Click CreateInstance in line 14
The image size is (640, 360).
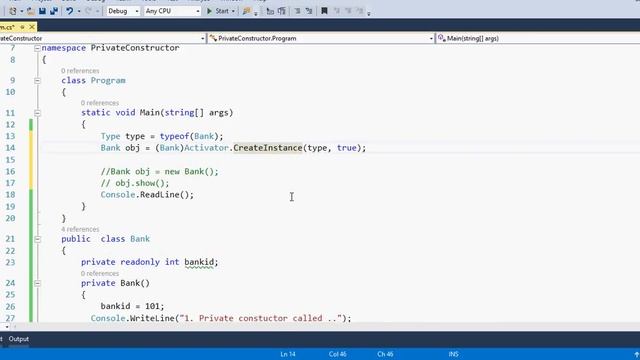point(268,148)
